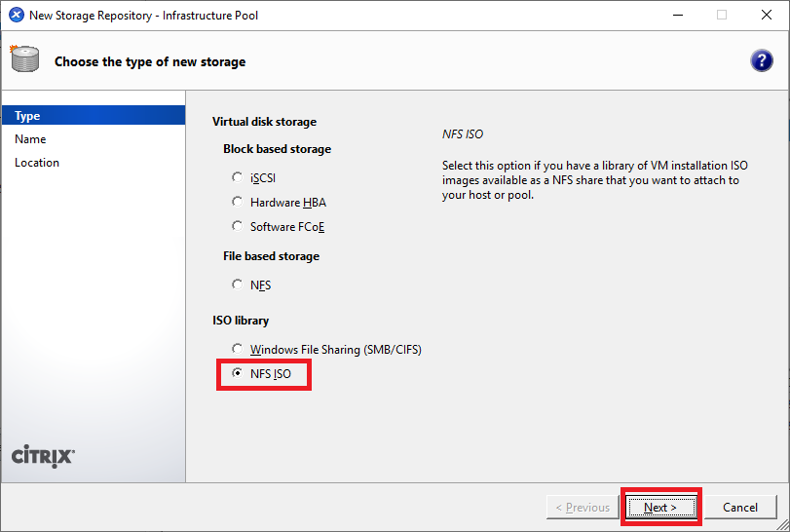
Task: Choose the Hardware HBA radio button
Action: click(237, 202)
